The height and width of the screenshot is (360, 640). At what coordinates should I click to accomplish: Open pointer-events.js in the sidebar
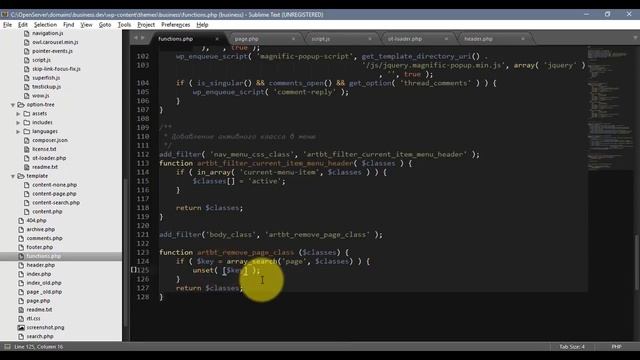point(52,51)
